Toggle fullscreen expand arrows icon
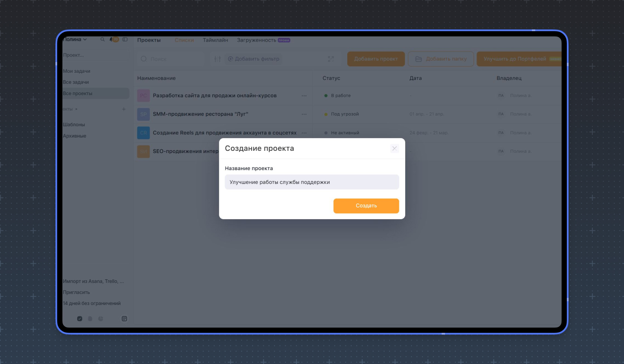The image size is (624, 364). point(331,59)
